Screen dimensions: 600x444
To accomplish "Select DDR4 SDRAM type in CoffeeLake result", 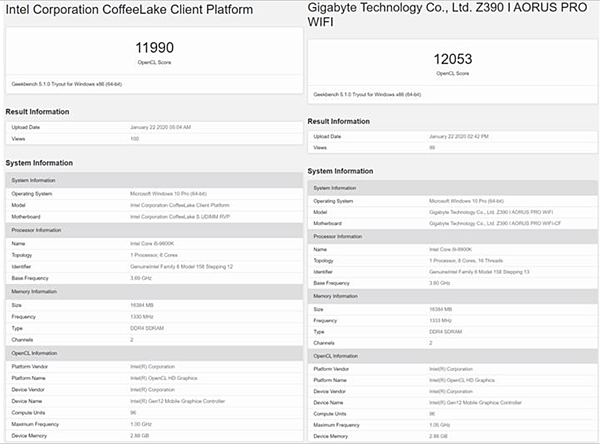I will [x=147, y=328].
